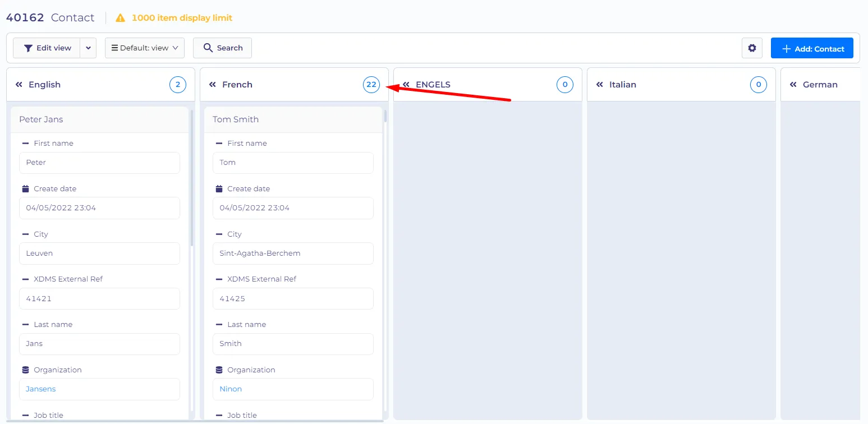Click the French column count badge 22
This screenshot has width=868, height=424.
coord(371,85)
